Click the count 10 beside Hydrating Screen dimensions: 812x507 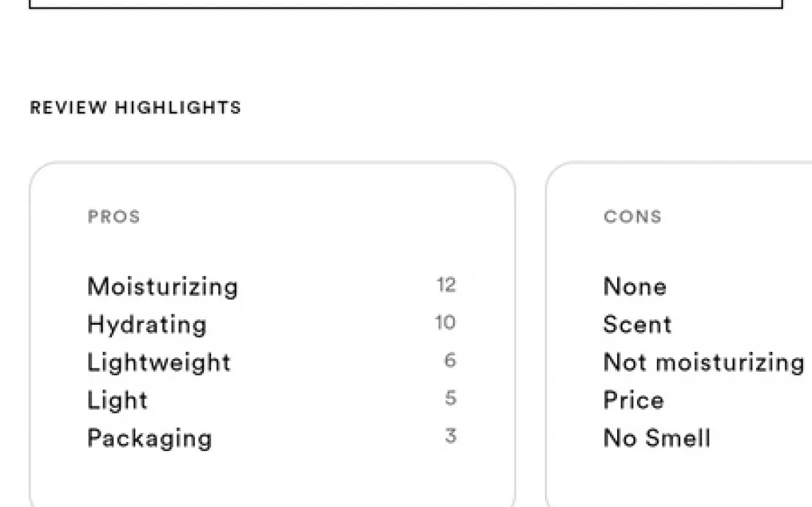click(x=446, y=323)
